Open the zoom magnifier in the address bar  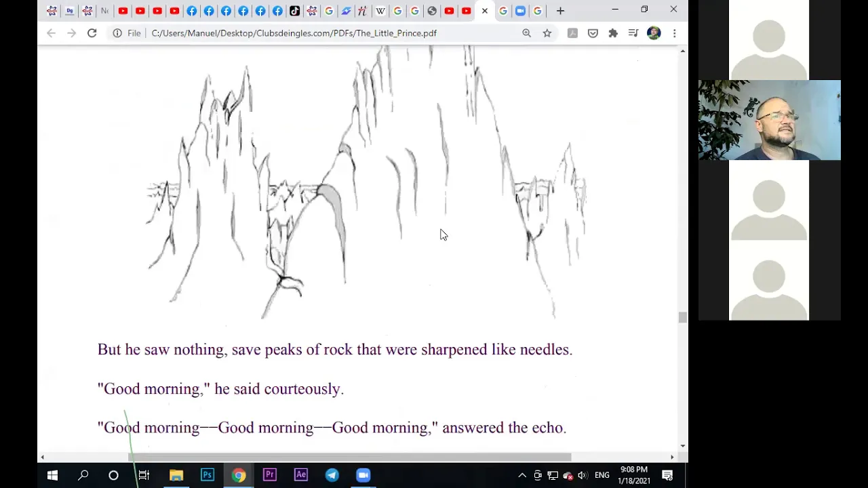(x=526, y=33)
